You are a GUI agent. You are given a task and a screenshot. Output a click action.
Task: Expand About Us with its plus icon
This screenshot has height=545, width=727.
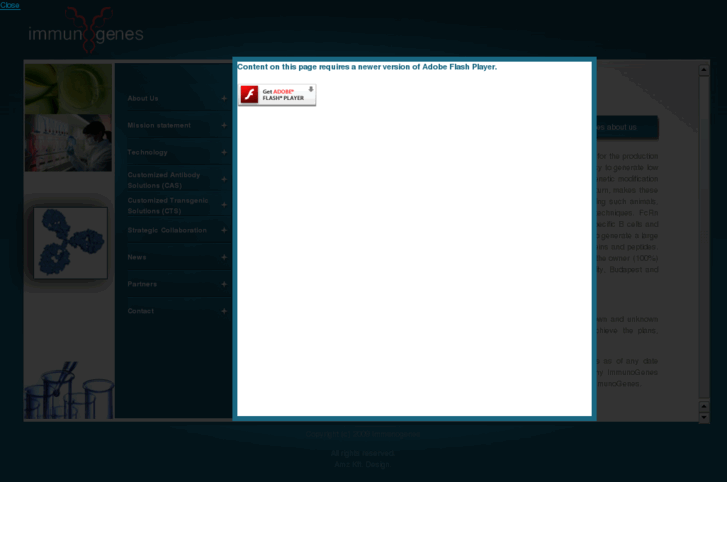coord(224,98)
